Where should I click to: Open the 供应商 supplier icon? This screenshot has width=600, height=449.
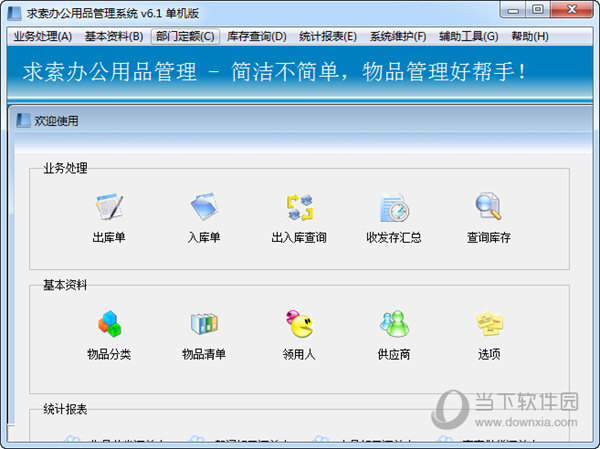394,325
